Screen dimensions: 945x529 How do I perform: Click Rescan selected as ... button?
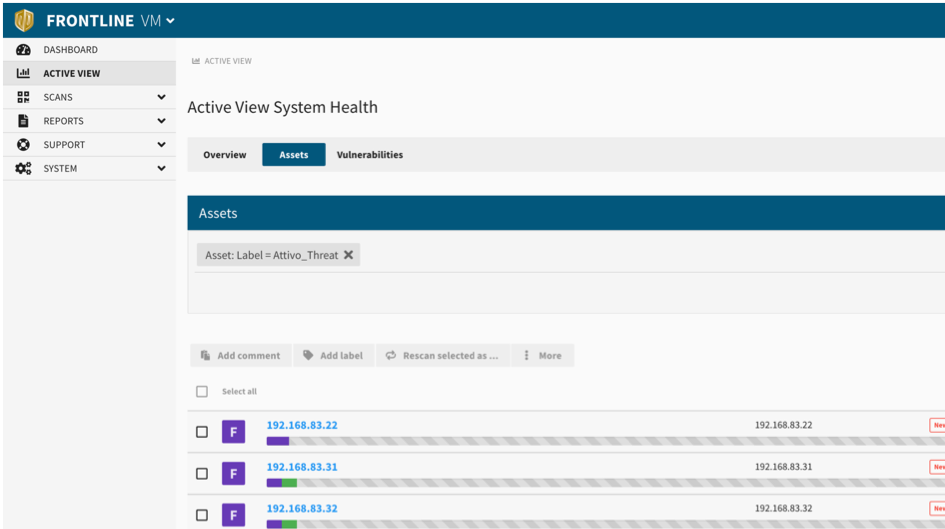tap(443, 355)
